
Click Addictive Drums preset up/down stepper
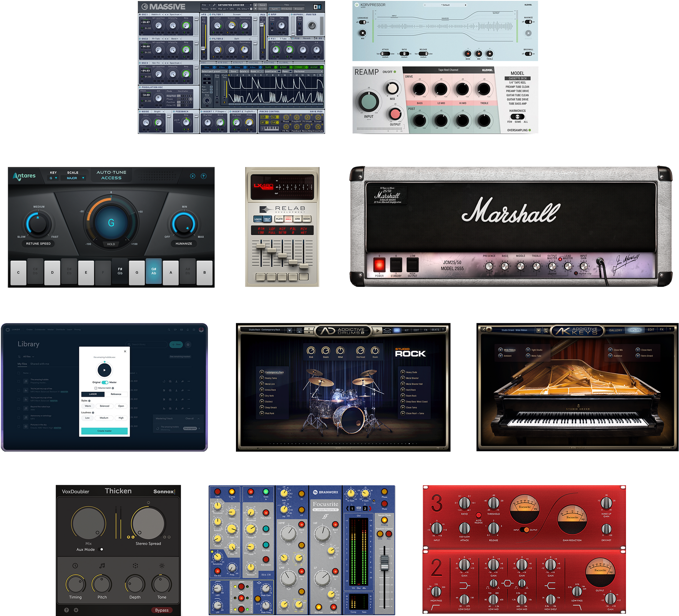[309, 330]
